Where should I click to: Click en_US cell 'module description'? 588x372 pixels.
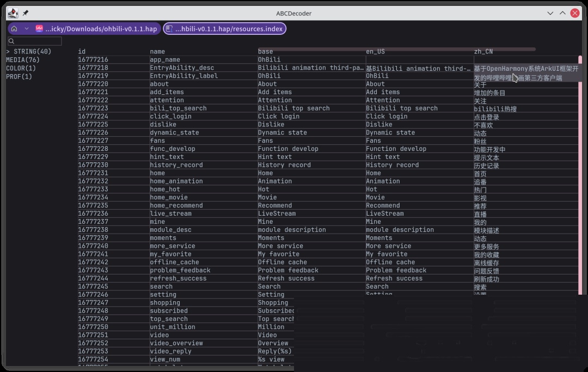point(400,230)
